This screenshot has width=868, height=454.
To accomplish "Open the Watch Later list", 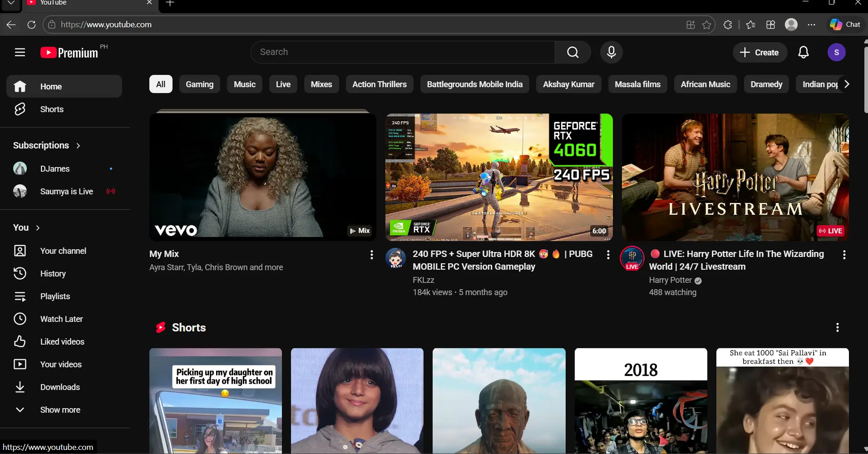I will tap(64, 319).
